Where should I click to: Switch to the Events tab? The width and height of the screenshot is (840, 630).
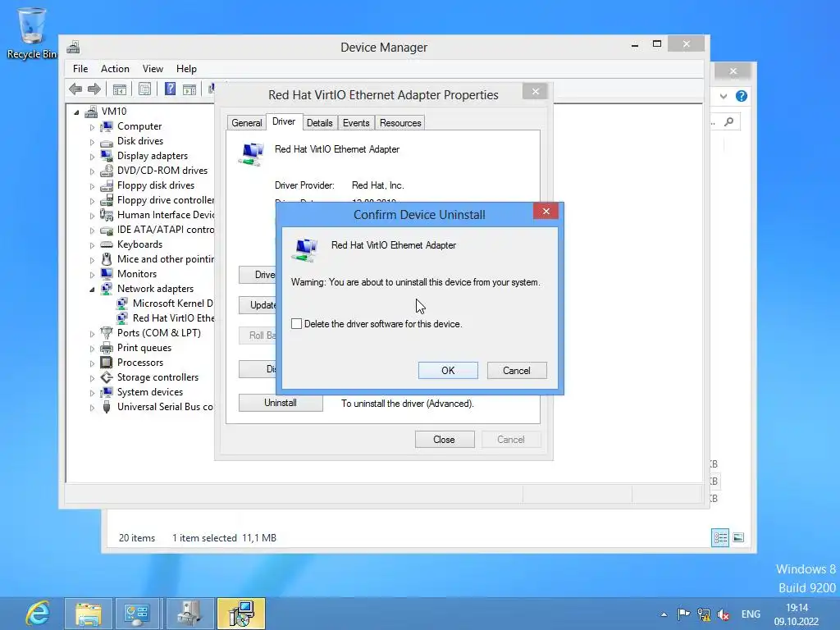(356, 123)
